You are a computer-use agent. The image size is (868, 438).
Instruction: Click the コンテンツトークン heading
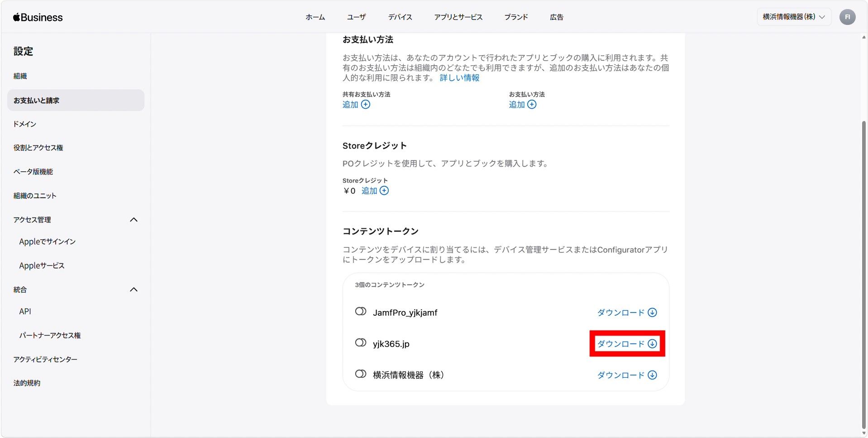381,231
